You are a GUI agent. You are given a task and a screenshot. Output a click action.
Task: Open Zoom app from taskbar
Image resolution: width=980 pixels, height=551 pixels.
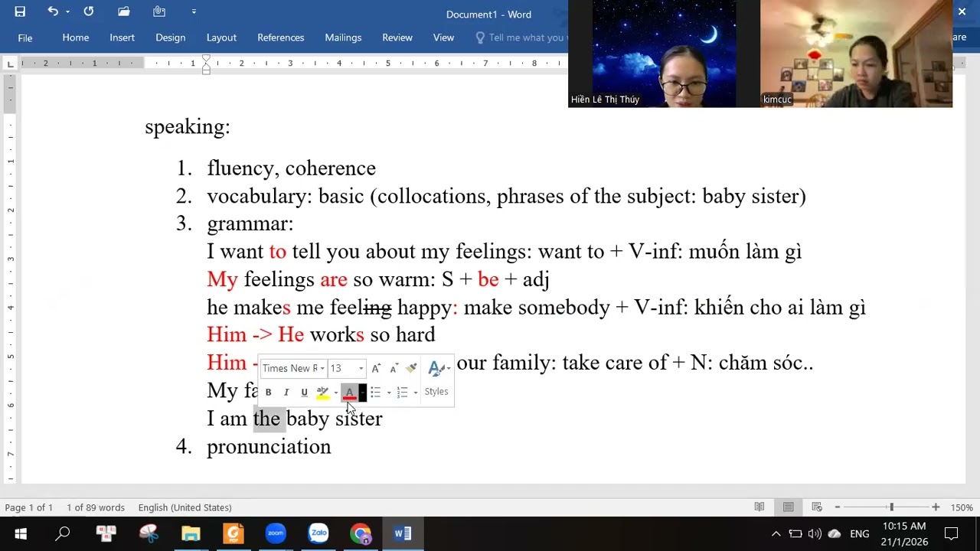click(x=276, y=533)
